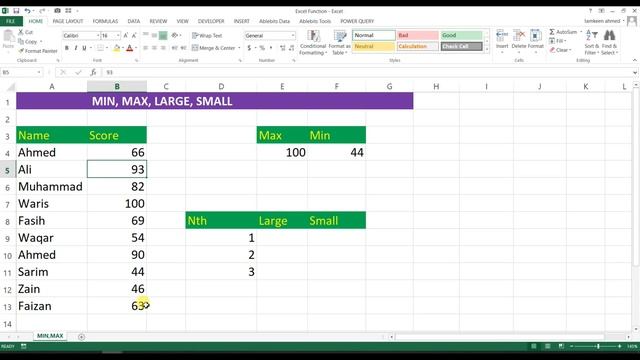Open Conditional Formatting icon
Image resolution: width=640 pixels, height=360 pixels.
313,36
